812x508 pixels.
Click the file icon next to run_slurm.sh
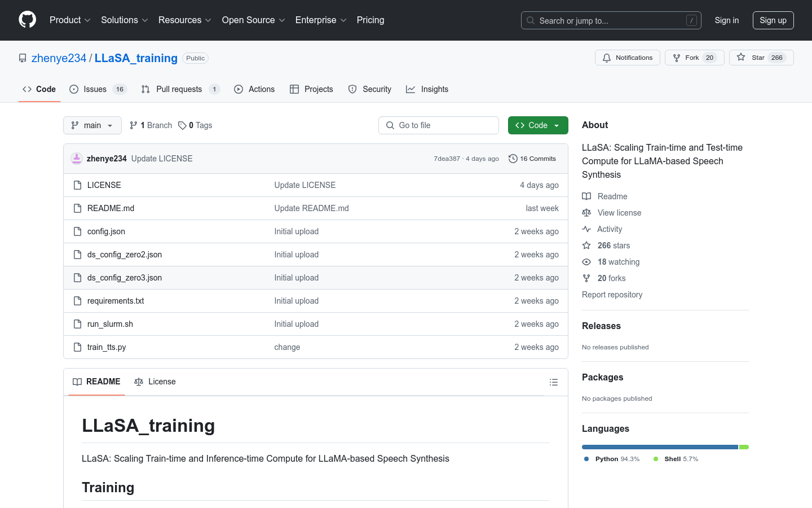(78, 324)
